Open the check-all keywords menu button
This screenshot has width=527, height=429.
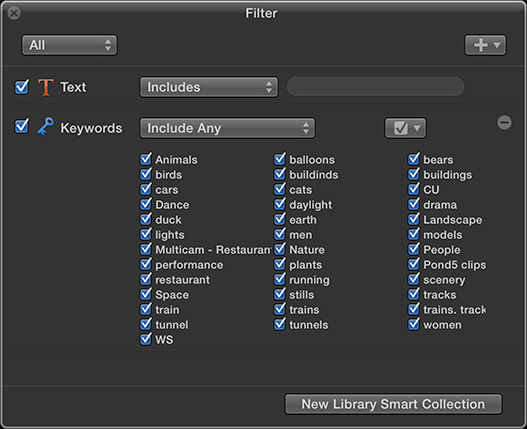(405, 128)
